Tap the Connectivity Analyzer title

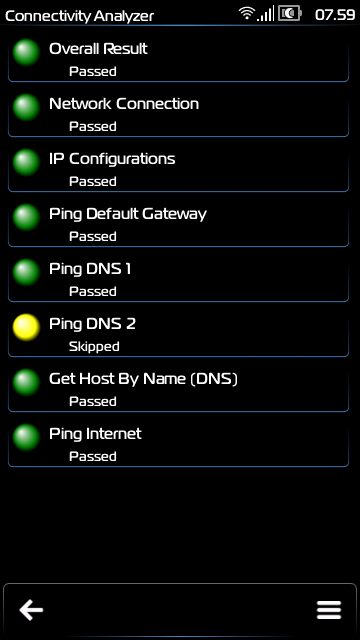pos(80,16)
